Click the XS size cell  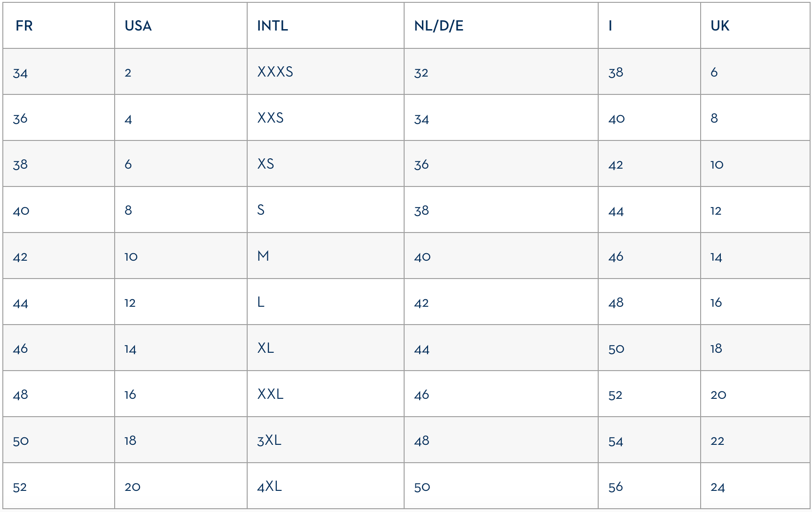[x=266, y=164]
